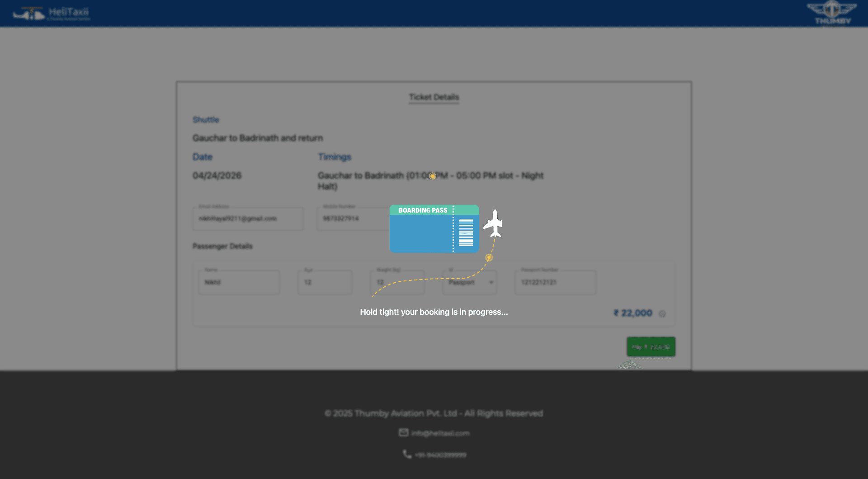Open the ID type dropdown showing Passport
868x479 pixels.
tap(469, 282)
